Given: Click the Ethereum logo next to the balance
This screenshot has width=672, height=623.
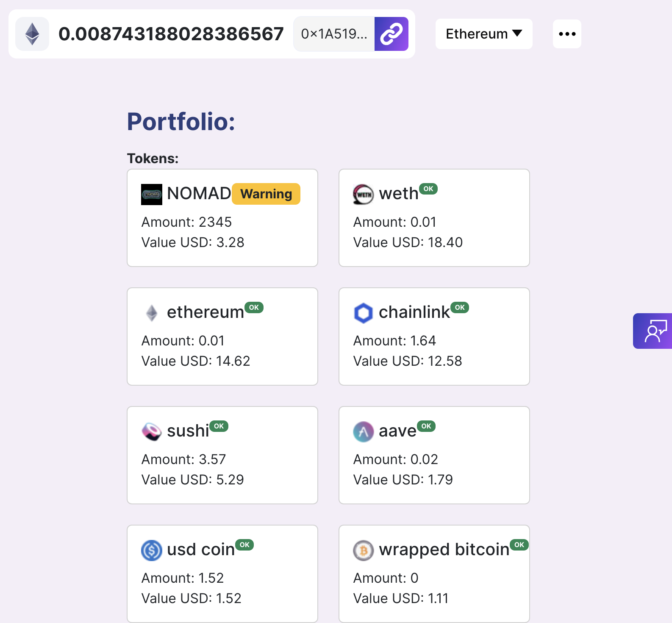Looking at the screenshot, I should coord(32,33).
